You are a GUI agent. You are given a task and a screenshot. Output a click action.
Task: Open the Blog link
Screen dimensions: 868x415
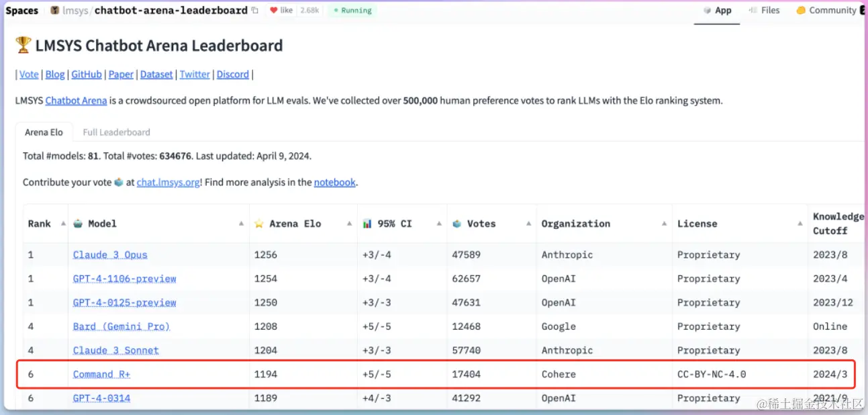[55, 75]
